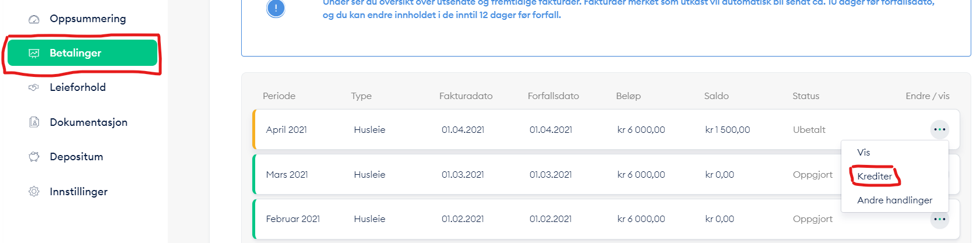This screenshot has height=243, width=980.
Task: Choose Krediter from the context menu
Action: (x=875, y=176)
